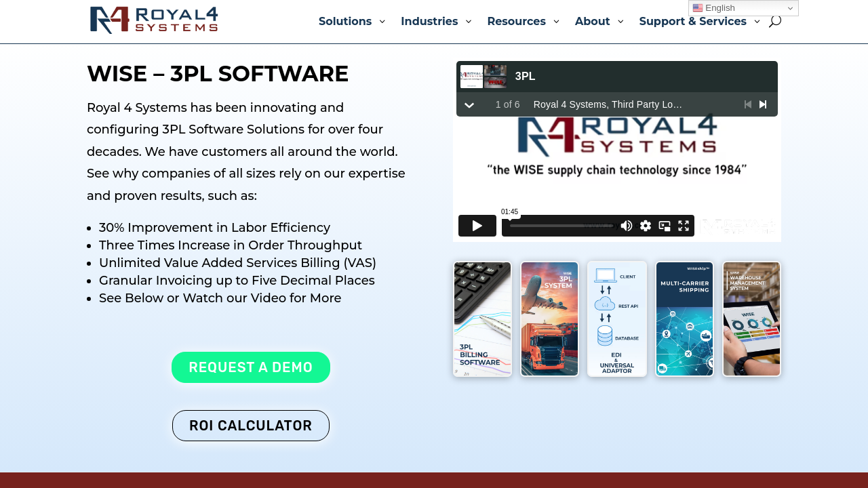The height and width of the screenshot is (488, 868).
Task: Open the English language selector
Action: (x=743, y=8)
